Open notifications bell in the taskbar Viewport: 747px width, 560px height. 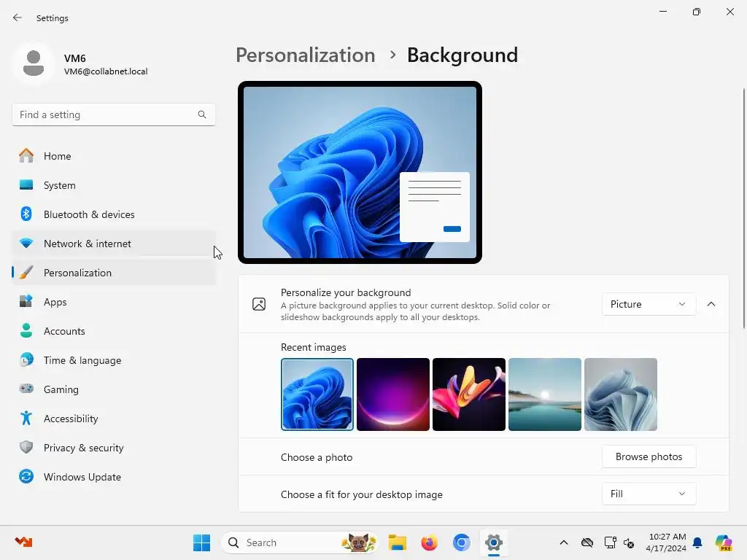pyautogui.click(x=697, y=542)
